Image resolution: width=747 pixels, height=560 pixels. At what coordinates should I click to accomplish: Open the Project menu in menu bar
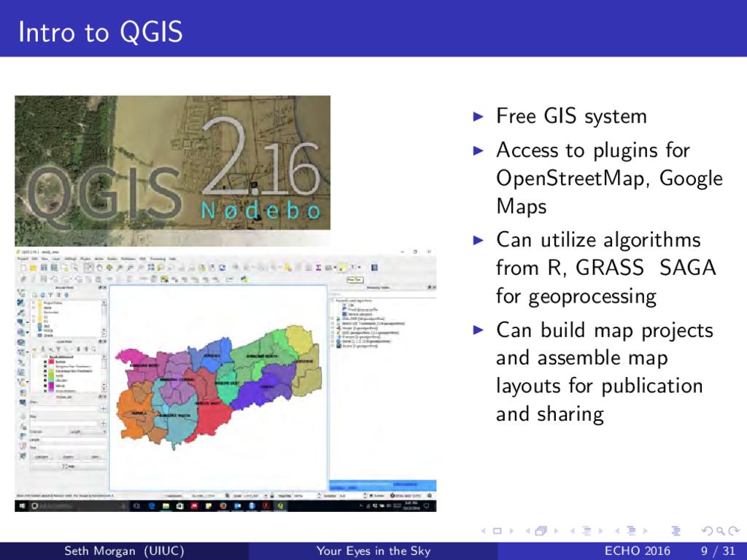22,259
